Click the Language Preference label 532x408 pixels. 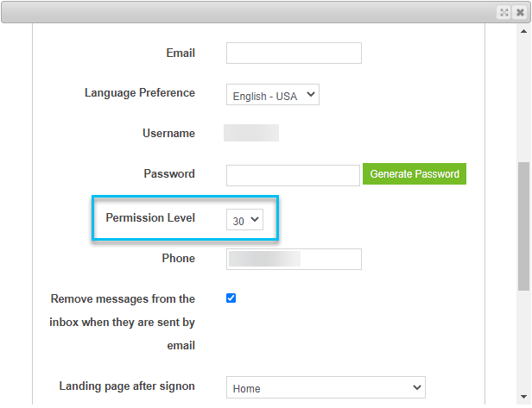tap(140, 93)
